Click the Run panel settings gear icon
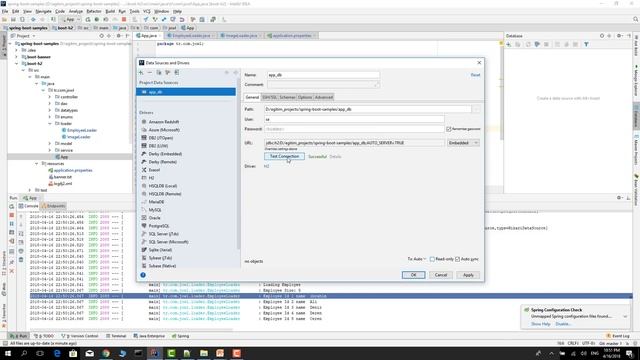This screenshot has width=640, height=360. click(620, 198)
